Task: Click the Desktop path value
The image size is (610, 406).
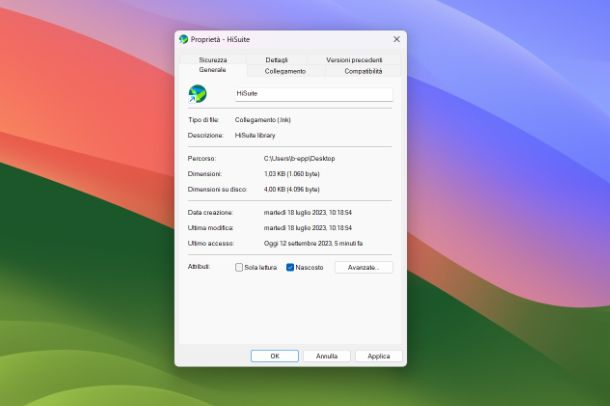Action: coord(299,159)
